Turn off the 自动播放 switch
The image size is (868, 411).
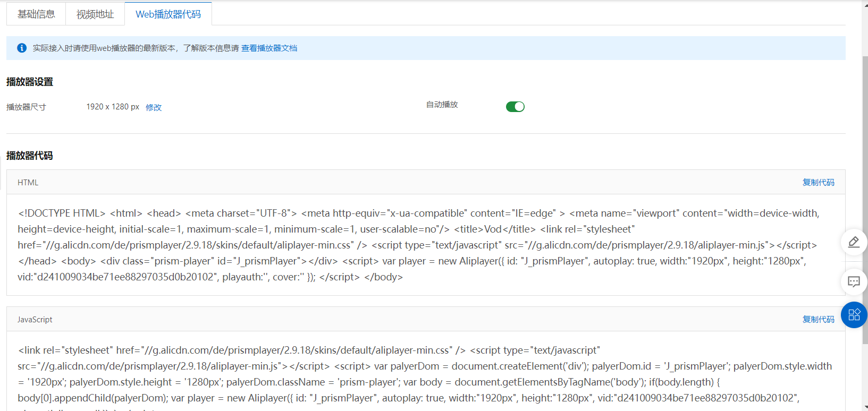coord(515,107)
